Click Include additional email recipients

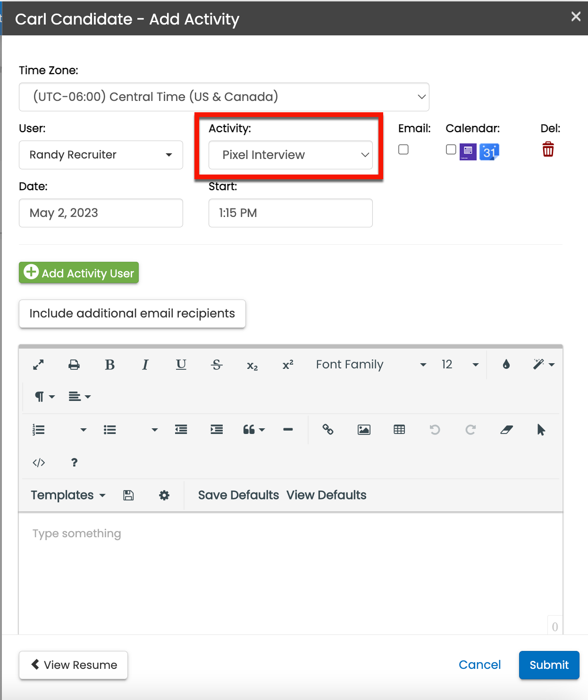(132, 314)
